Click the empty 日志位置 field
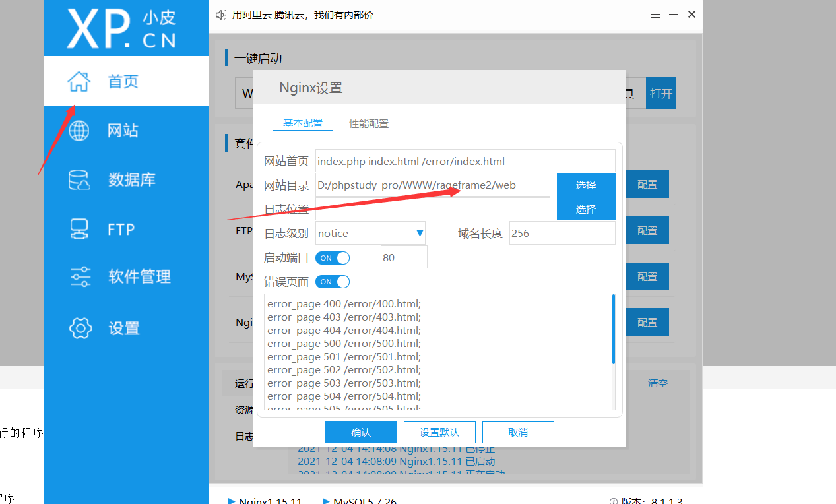 coord(432,209)
